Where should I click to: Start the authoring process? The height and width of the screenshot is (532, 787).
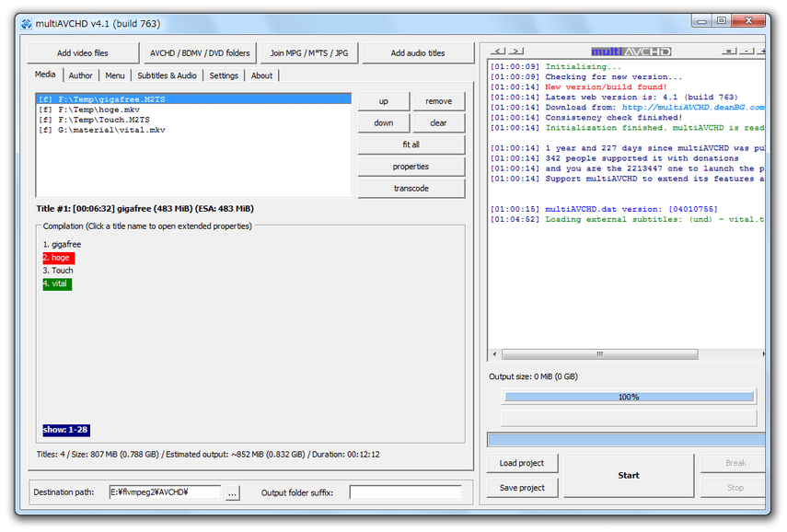[629, 475]
